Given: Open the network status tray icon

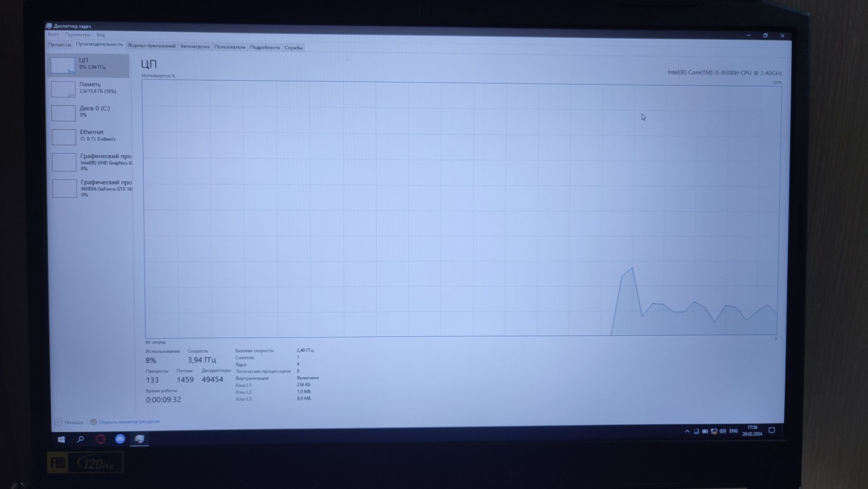Looking at the screenshot, I should point(714,431).
